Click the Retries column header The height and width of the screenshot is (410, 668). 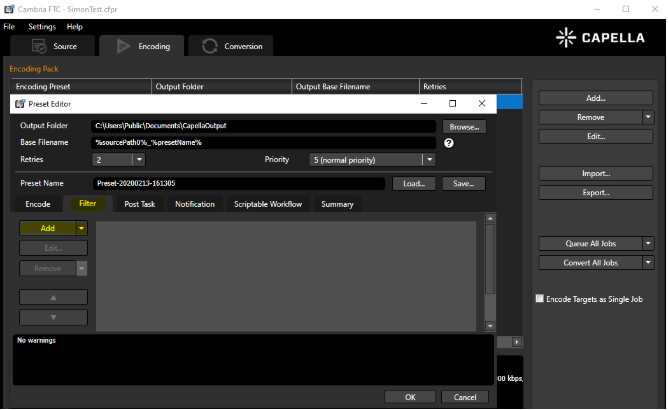pos(470,87)
